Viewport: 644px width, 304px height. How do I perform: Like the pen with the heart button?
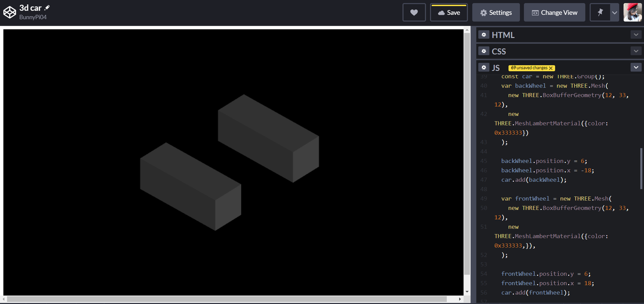[x=414, y=13]
